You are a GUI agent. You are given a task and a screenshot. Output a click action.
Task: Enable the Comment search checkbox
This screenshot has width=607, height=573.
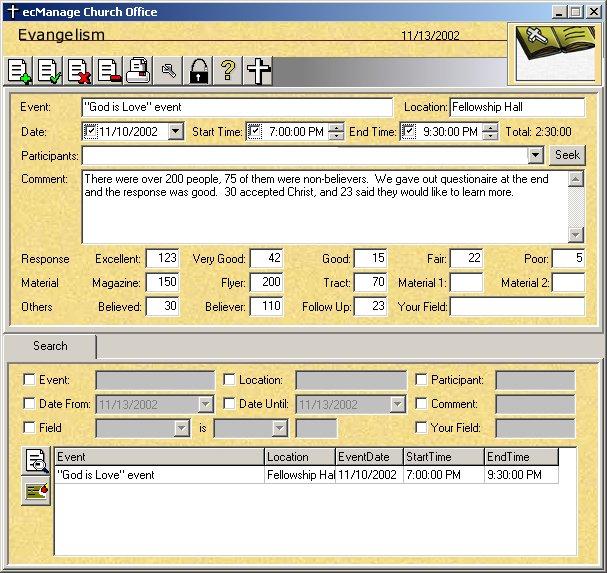point(421,403)
